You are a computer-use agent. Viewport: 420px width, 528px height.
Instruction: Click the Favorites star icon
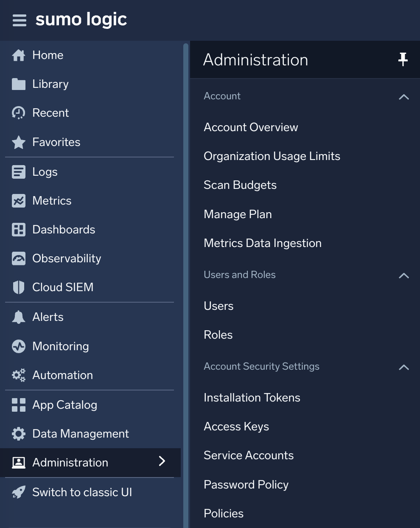point(19,142)
